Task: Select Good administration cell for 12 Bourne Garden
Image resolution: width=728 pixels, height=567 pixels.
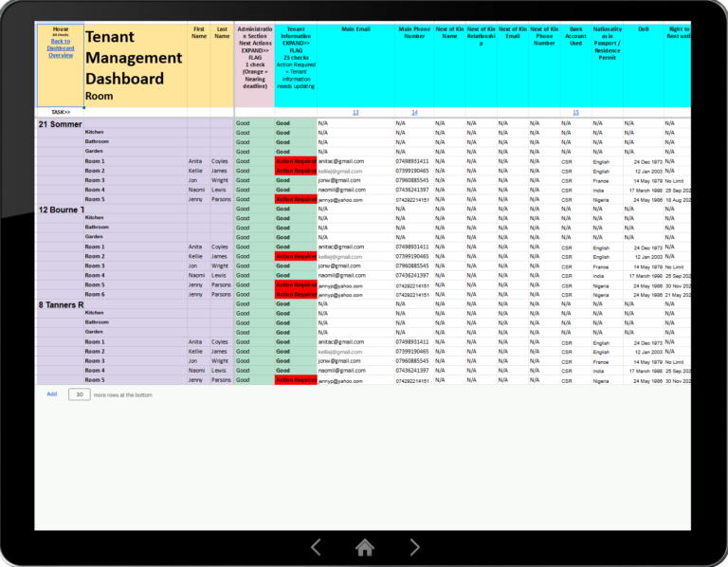Action: [x=255, y=237]
